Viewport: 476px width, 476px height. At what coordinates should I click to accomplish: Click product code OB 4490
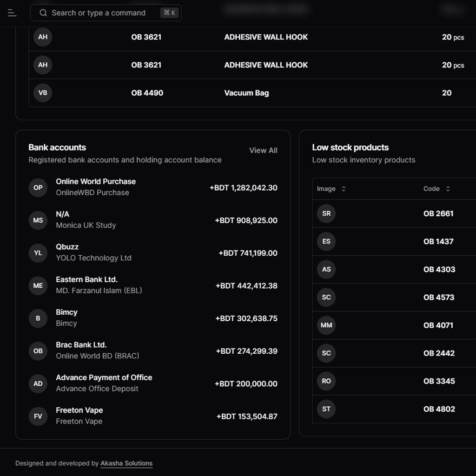tap(147, 93)
